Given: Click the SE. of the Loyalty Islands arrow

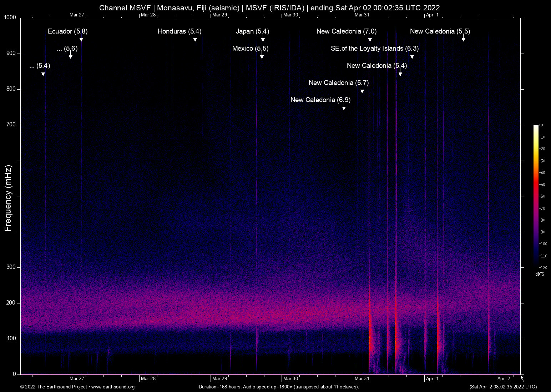Looking at the screenshot, I should click(412, 56).
